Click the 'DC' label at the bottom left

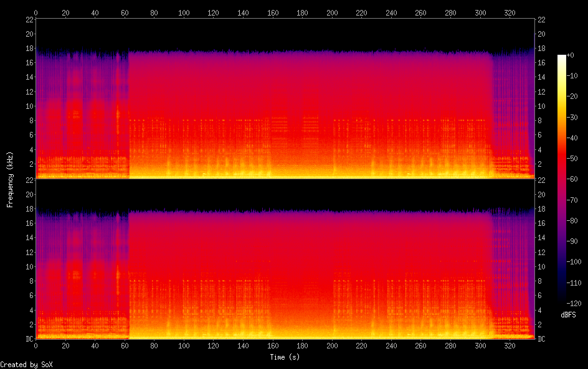(x=28, y=339)
